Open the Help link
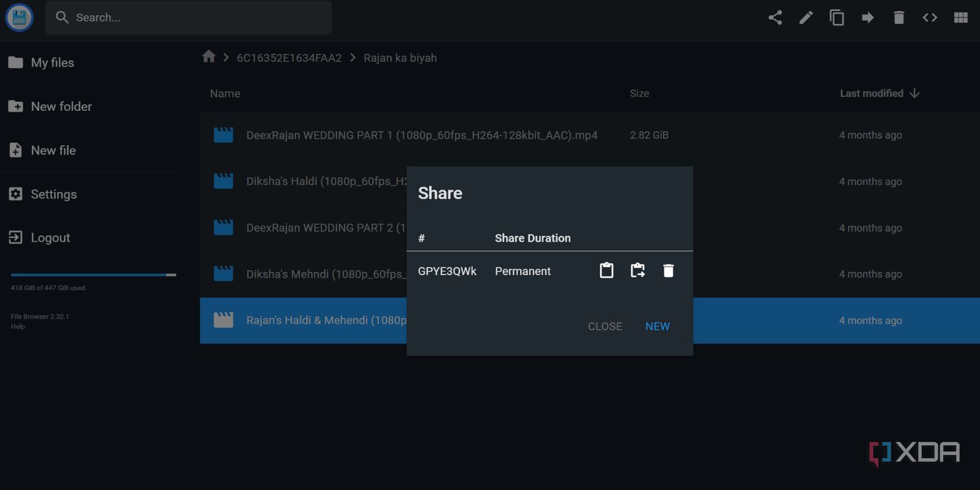980x490 pixels. [18, 327]
